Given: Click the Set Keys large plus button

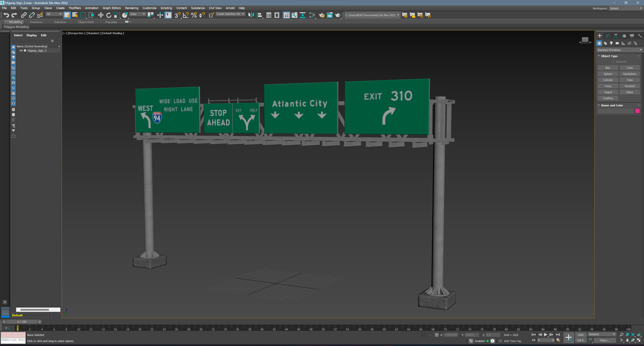Looking at the screenshot, I should tap(569, 337).
